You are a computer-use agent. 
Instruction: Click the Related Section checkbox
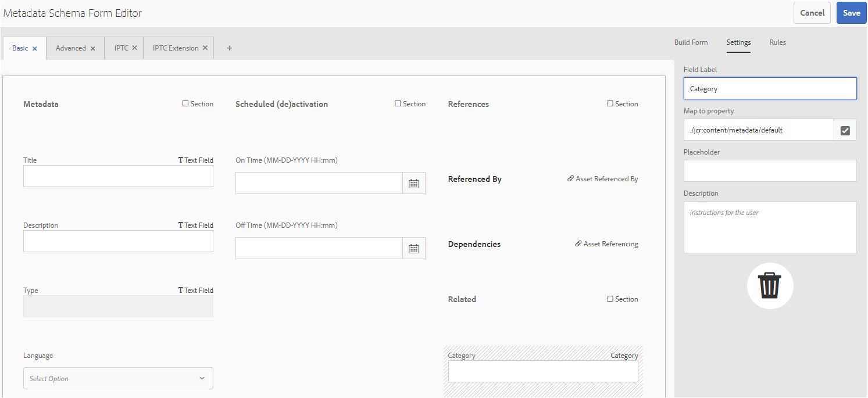point(610,299)
